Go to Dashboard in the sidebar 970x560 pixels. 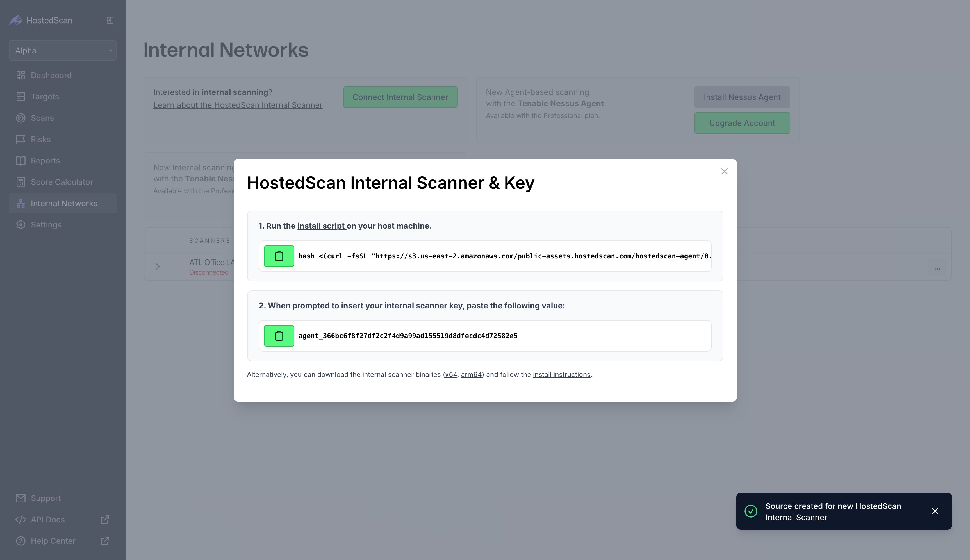pyautogui.click(x=63, y=75)
